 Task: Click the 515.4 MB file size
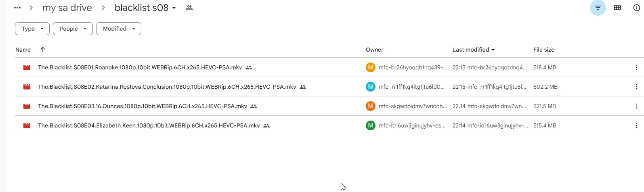[x=545, y=125]
